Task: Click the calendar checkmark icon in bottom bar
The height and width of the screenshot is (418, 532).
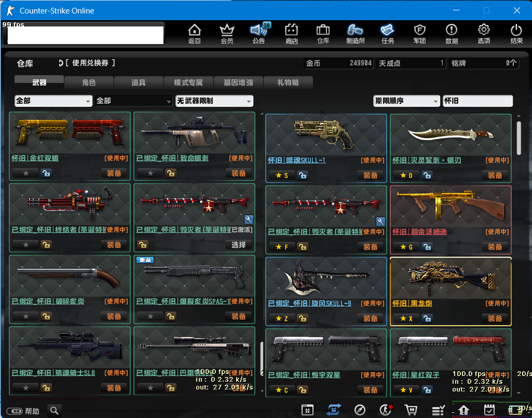Action: pos(489,410)
